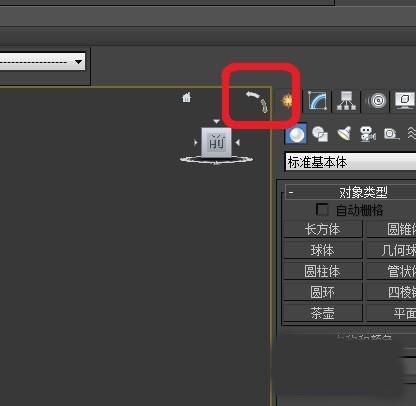
Task: Click the ViewCube clockwise roll arrow
Action: point(264,106)
